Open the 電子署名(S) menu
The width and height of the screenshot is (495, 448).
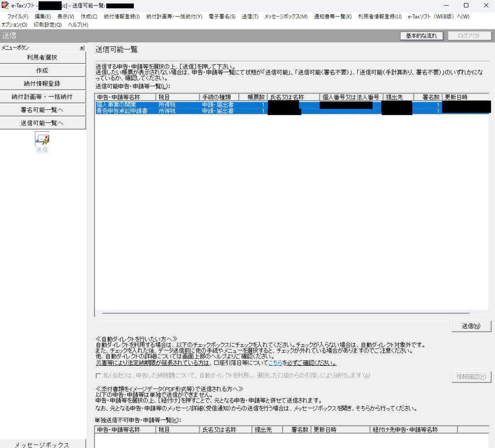tap(222, 16)
